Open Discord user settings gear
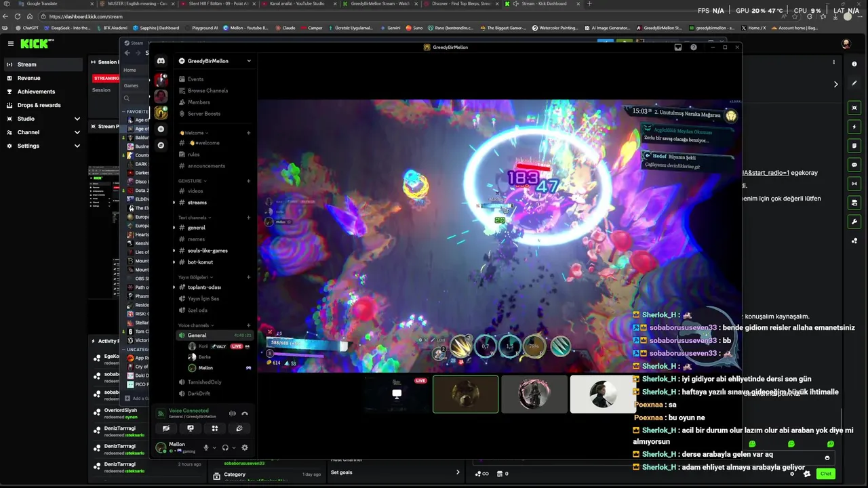 245,447
